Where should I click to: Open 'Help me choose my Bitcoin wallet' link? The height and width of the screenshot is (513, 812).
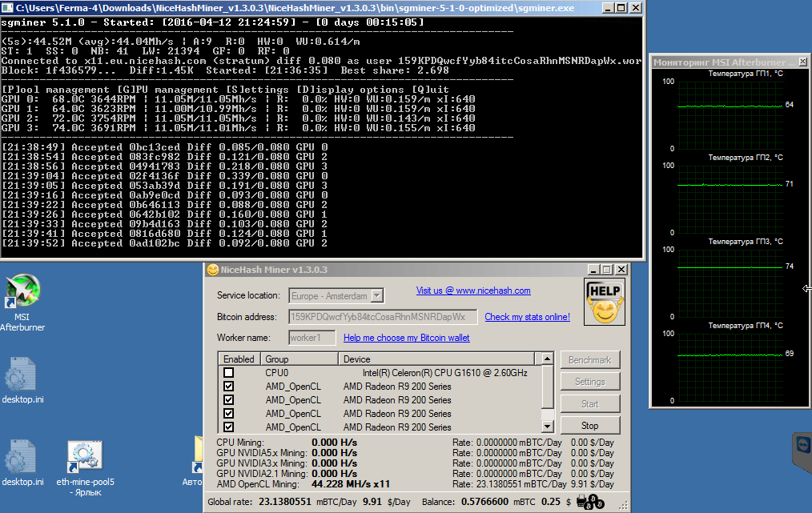pos(407,338)
